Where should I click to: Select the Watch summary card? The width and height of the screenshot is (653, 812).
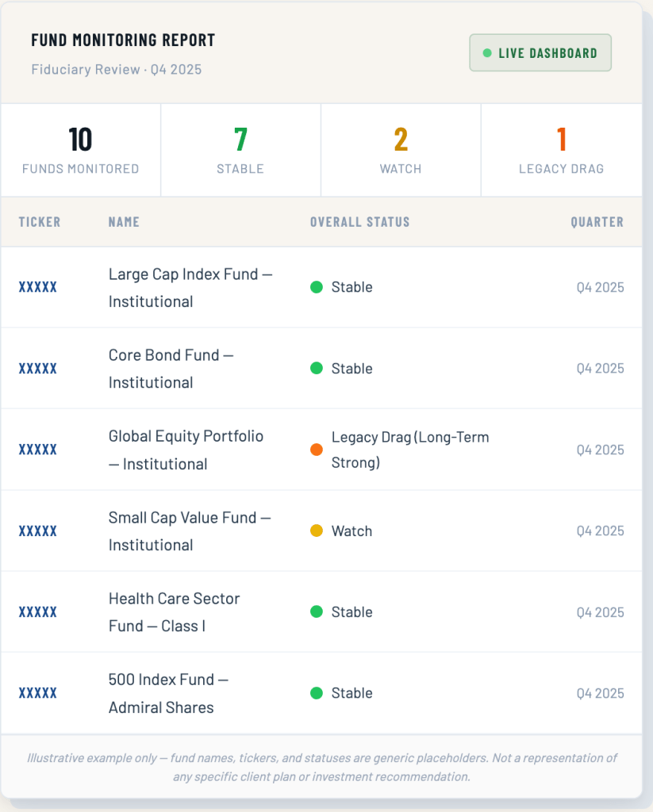tap(401, 150)
